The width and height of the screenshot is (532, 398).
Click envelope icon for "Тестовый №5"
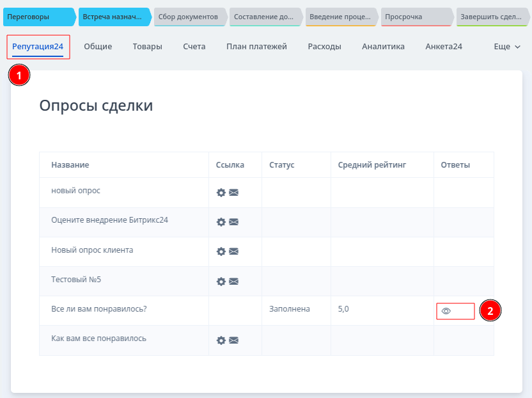coord(234,281)
